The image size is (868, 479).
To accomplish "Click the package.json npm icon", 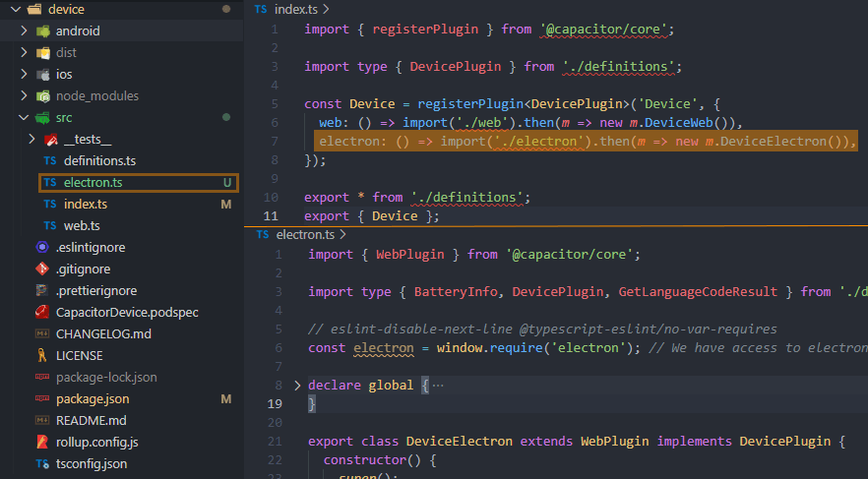I will [x=42, y=398].
